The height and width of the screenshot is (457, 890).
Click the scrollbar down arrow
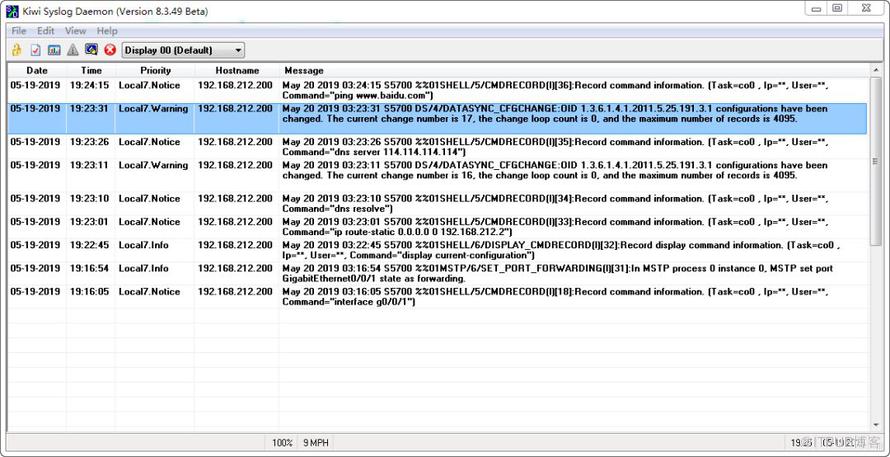tap(876, 426)
